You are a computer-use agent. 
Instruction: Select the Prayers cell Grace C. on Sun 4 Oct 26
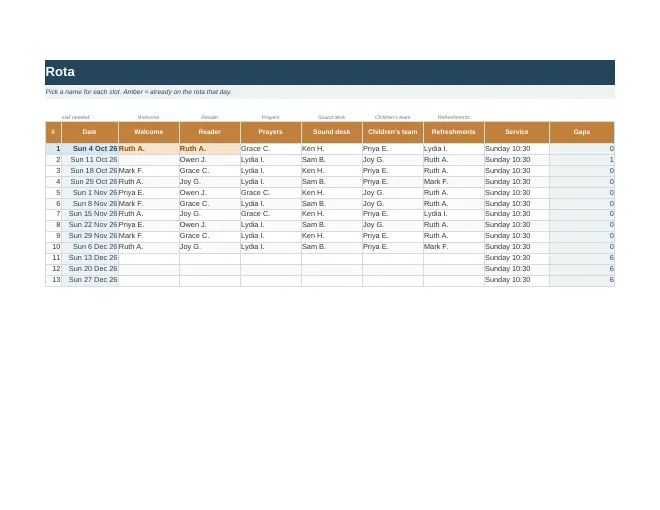pos(271,149)
